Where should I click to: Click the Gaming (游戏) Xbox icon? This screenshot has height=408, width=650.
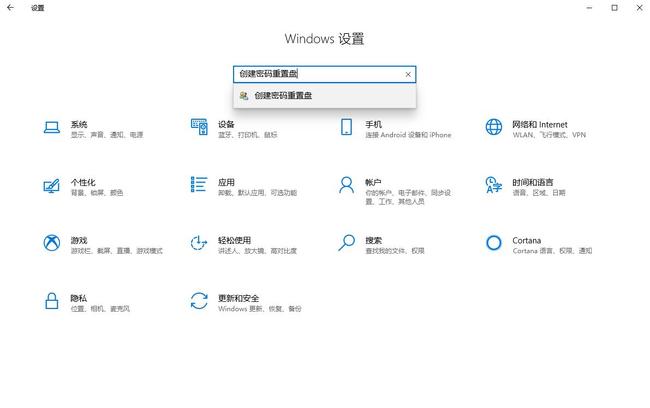(52, 243)
